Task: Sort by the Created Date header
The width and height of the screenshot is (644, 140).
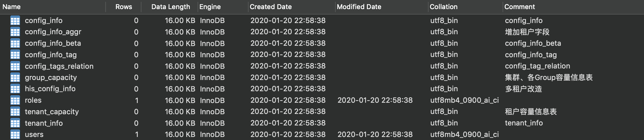Action: pos(270,7)
